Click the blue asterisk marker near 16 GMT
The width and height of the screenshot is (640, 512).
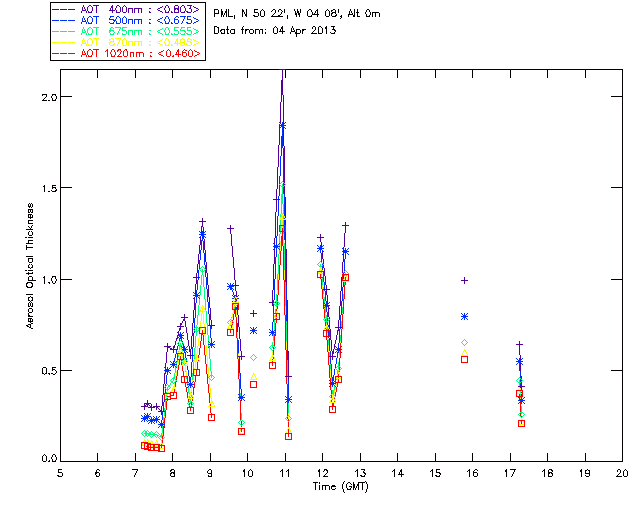point(464,316)
